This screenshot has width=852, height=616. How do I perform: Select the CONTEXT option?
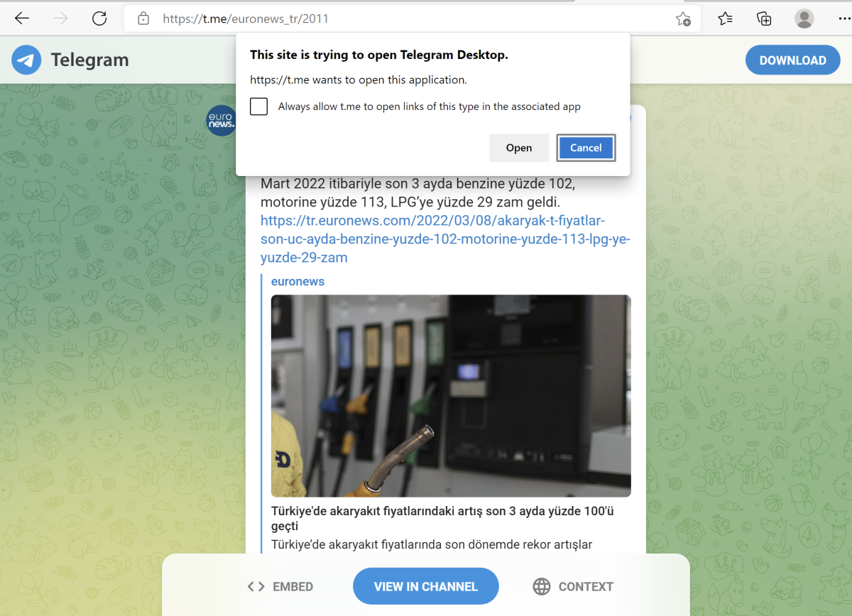573,586
